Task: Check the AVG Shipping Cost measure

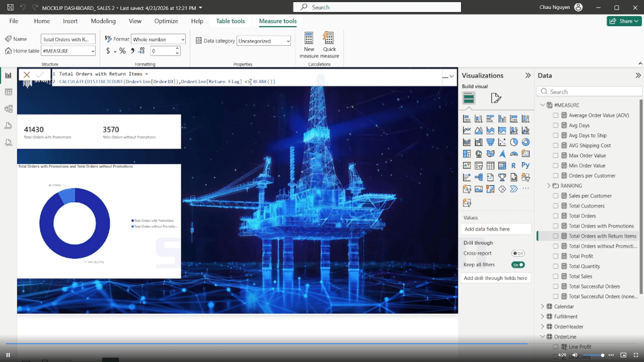Action: 555,146
